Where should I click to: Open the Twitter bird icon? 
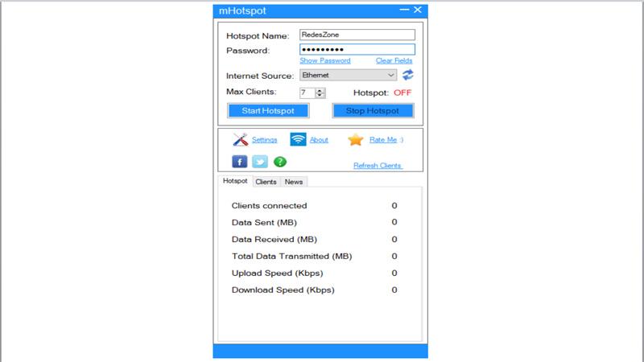pos(259,162)
